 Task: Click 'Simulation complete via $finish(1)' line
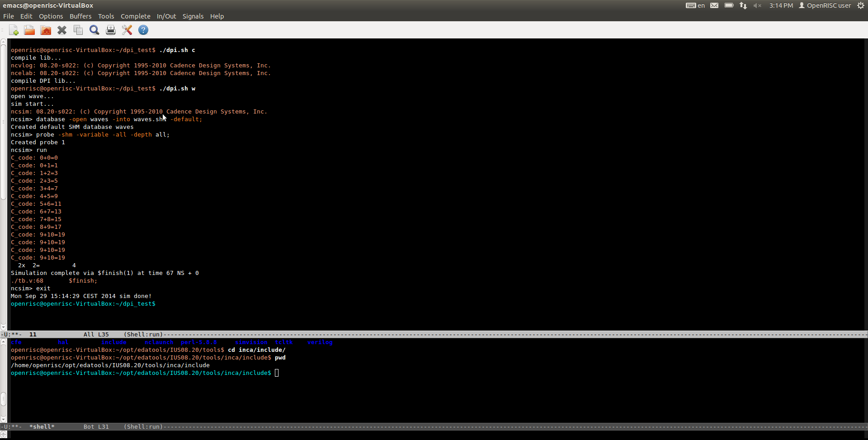coord(105,273)
